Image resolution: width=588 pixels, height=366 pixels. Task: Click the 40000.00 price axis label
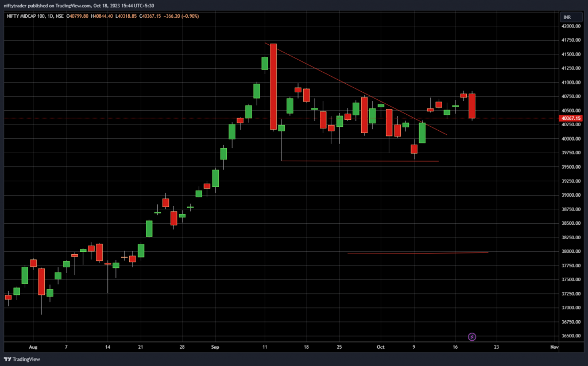[x=571, y=139]
